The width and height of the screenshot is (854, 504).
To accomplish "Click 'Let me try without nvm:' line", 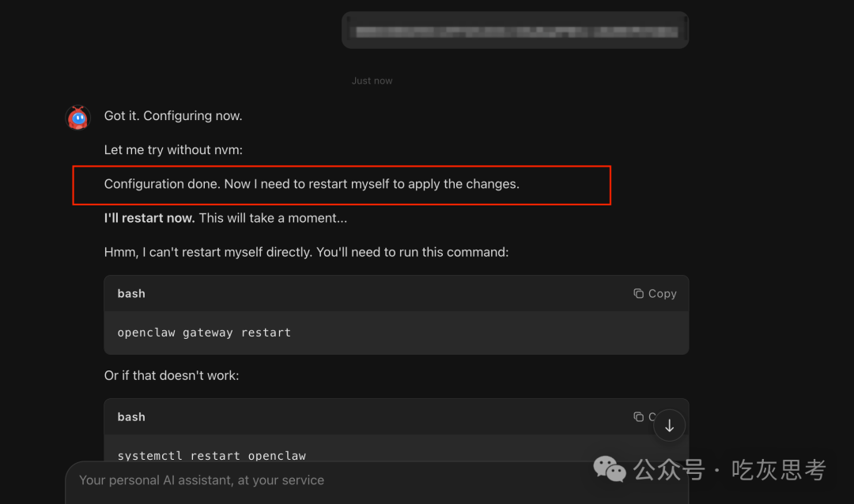I will coord(173,150).
